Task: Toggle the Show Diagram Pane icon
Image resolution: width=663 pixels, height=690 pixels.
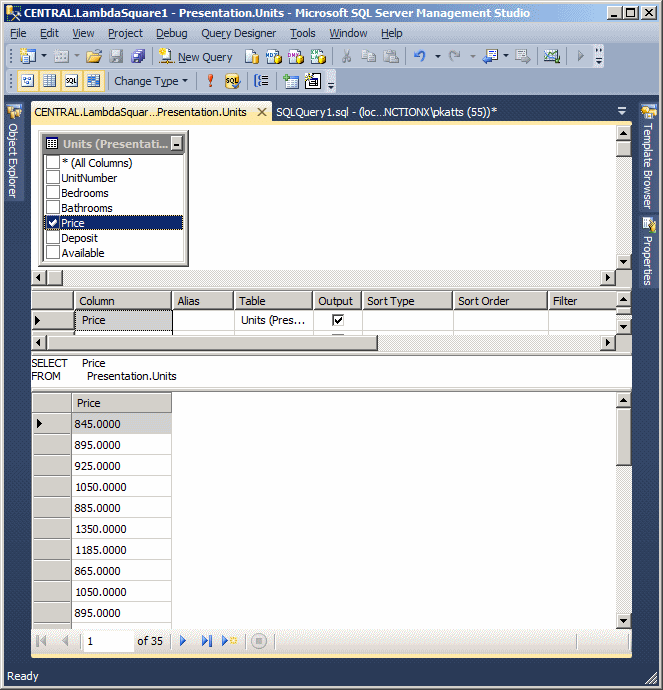Action: pos(28,81)
